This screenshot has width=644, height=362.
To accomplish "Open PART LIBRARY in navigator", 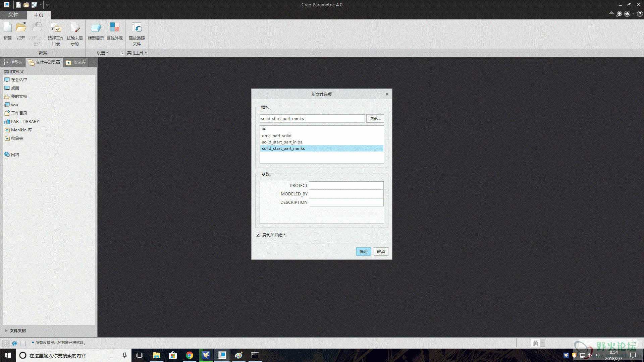I will pyautogui.click(x=22, y=122).
